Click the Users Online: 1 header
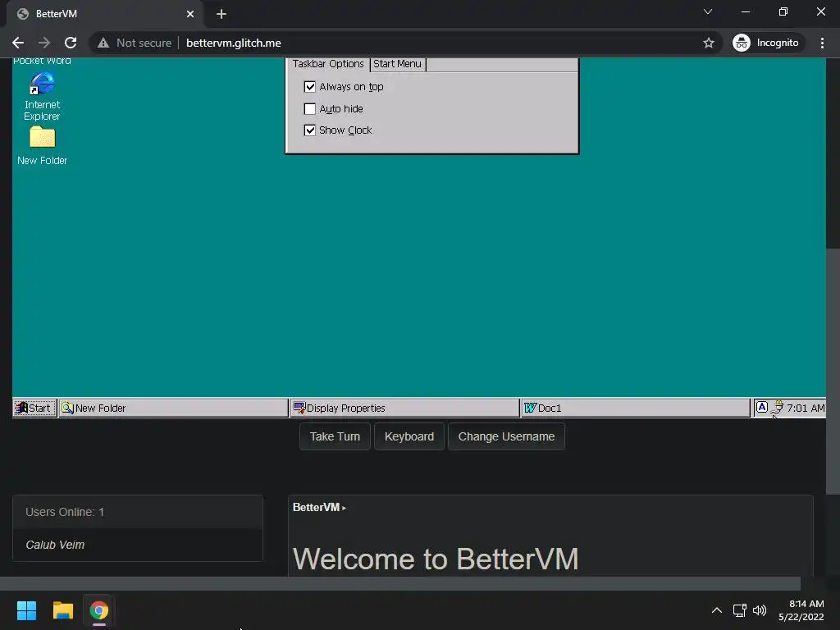840x630 pixels. click(138, 512)
